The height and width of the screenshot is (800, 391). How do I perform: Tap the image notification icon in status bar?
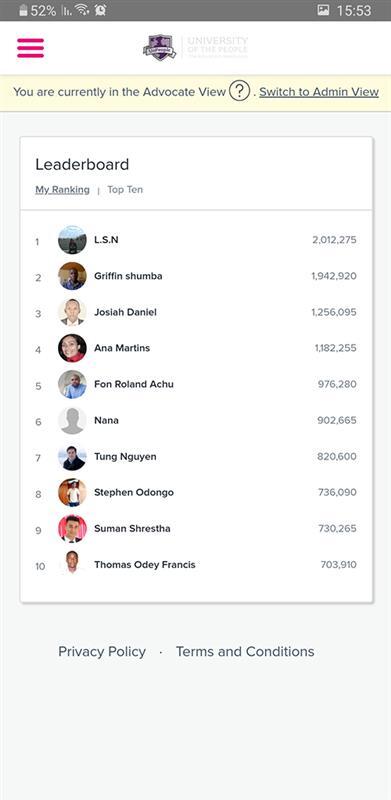(323, 10)
